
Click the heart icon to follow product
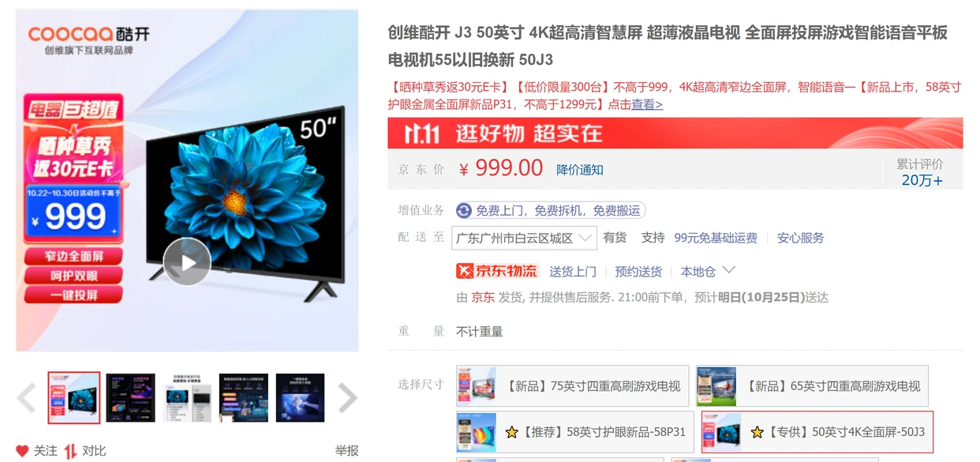(x=22, y=451)
